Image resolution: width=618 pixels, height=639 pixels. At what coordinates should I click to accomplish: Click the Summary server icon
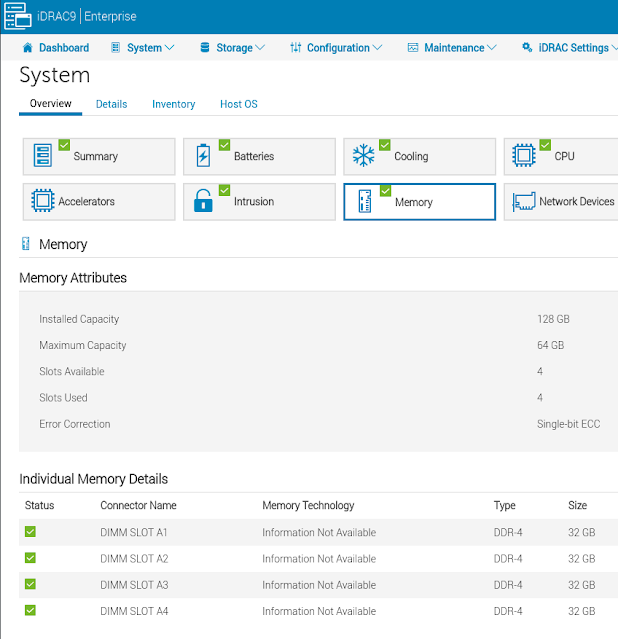coord(43,157)
